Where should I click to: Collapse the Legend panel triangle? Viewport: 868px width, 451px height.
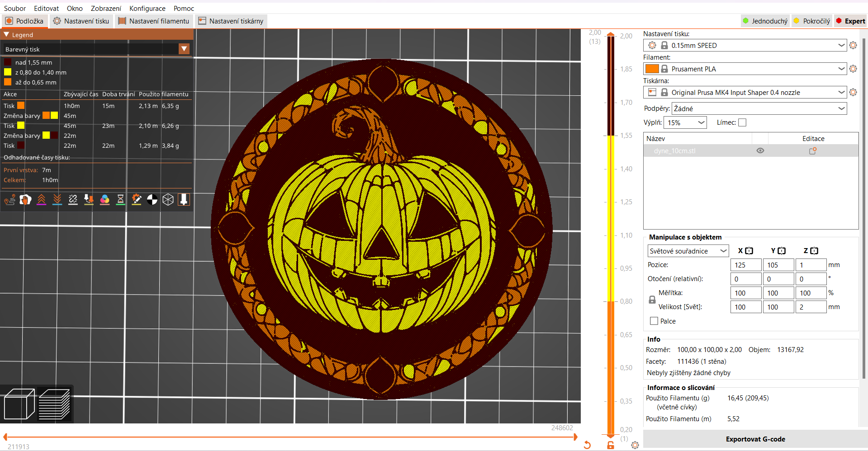pyautogui.click(x=6, y=34)
